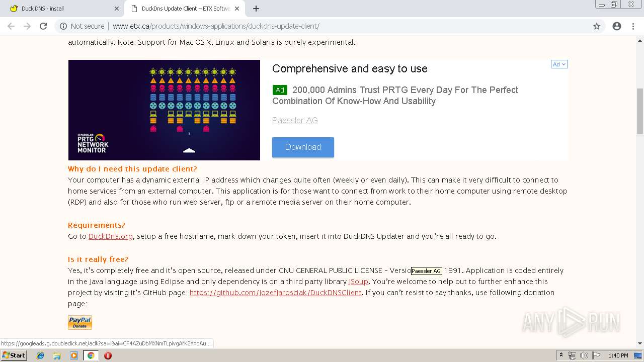Bookmark this page with the star
This screenshot has height=362, width=644.
[x=597, y=26]
